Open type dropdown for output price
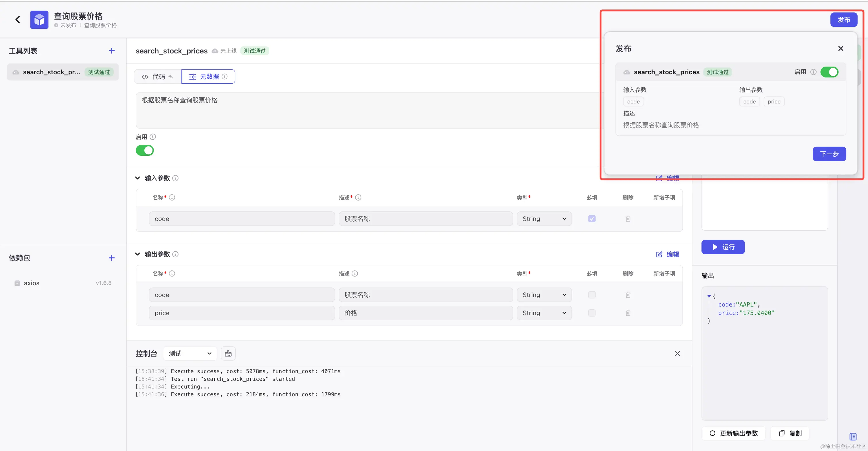Image resolution: width=868 pixels, height=451 pixels. tap(544, 313)
